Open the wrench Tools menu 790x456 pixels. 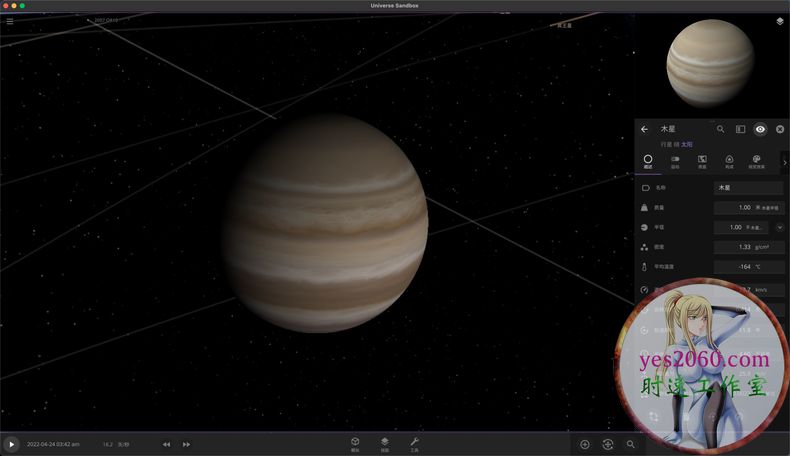(x=414, y=442)
